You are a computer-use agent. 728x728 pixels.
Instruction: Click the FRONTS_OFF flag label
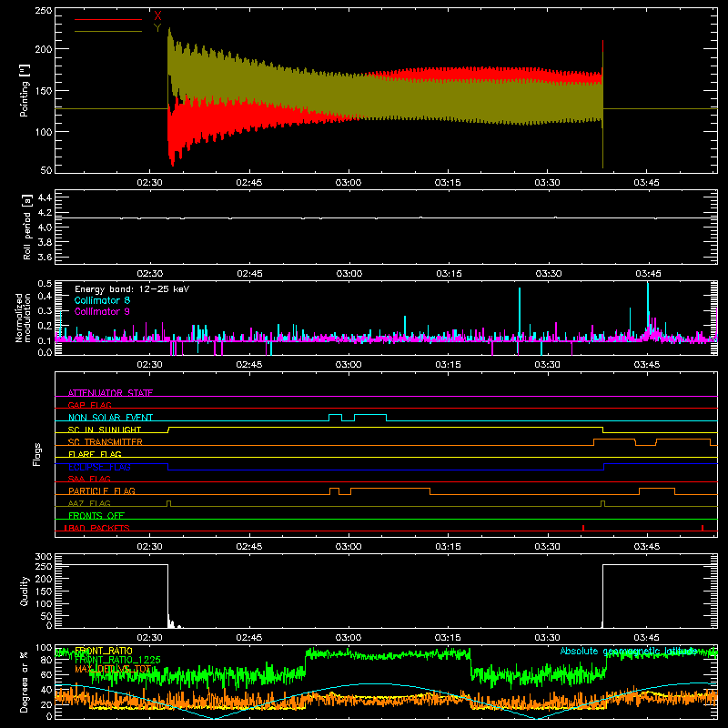pyautogui.click(x=96, y=515)
